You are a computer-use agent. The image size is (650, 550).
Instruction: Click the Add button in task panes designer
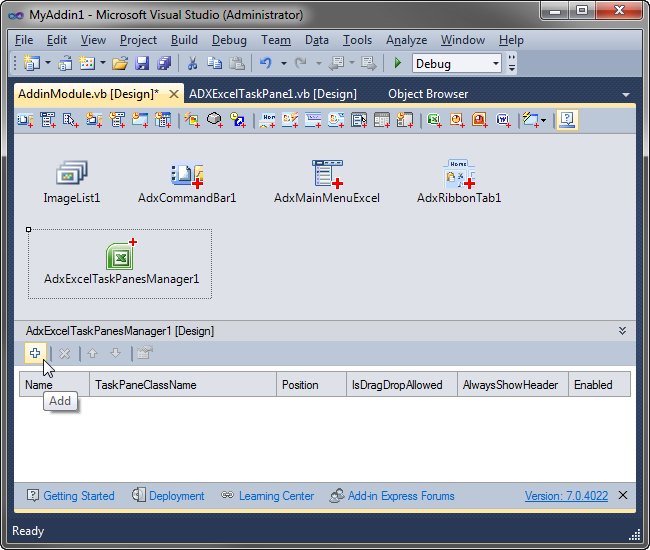point(35,353)
